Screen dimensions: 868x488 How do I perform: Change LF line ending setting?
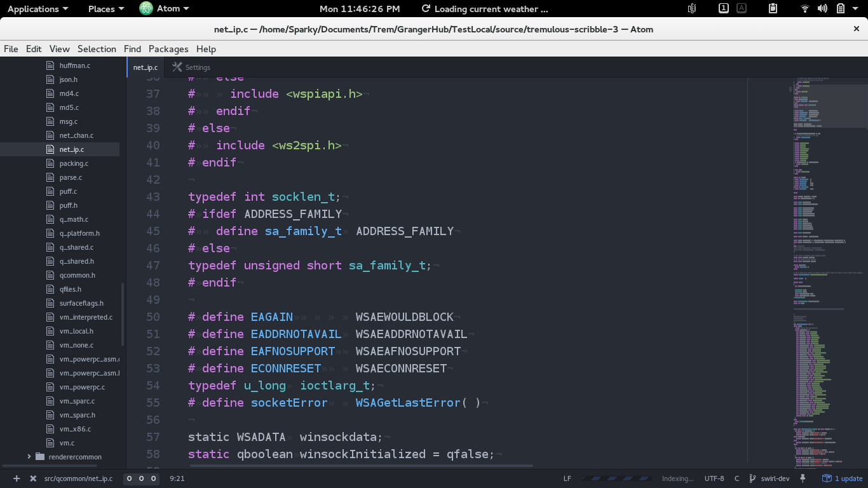(x=567, y=478)
